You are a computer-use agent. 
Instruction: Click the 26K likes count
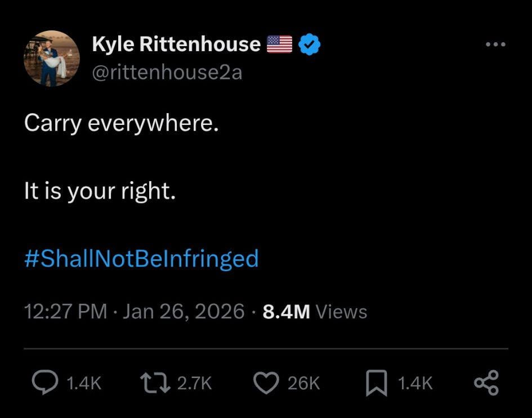303,383
